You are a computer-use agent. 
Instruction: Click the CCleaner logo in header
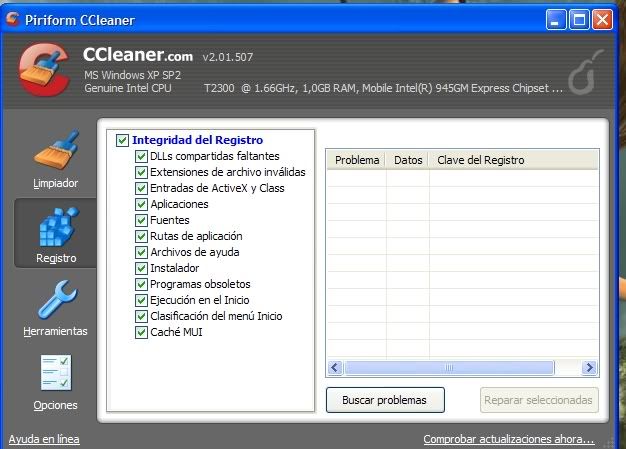coord(44,70)
